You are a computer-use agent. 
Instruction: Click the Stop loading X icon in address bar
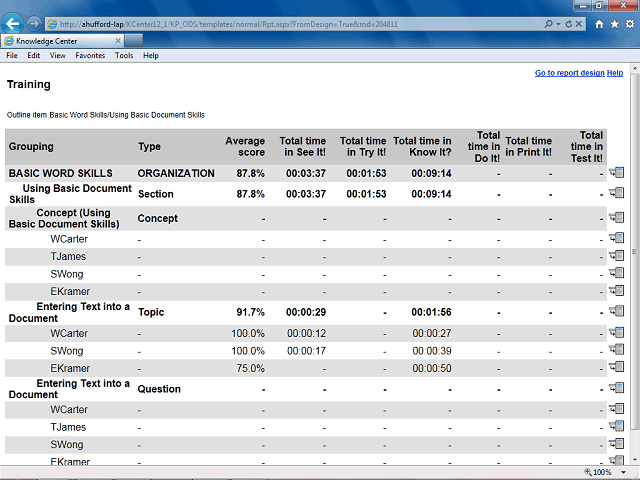pyautogui.click(x=578, y=24)
